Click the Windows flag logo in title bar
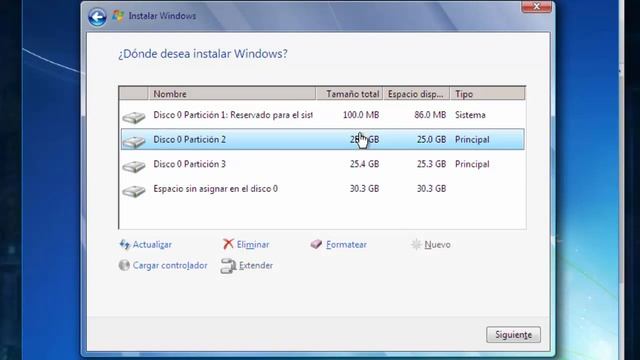640x360 pixels. (118, 16)
